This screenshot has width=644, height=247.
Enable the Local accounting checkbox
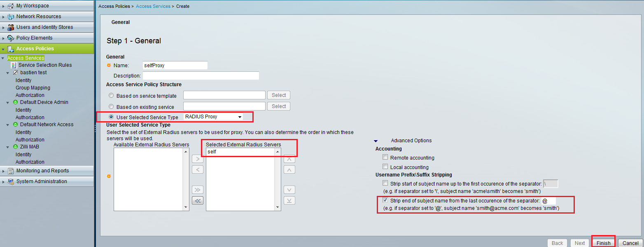coord(385,167)
